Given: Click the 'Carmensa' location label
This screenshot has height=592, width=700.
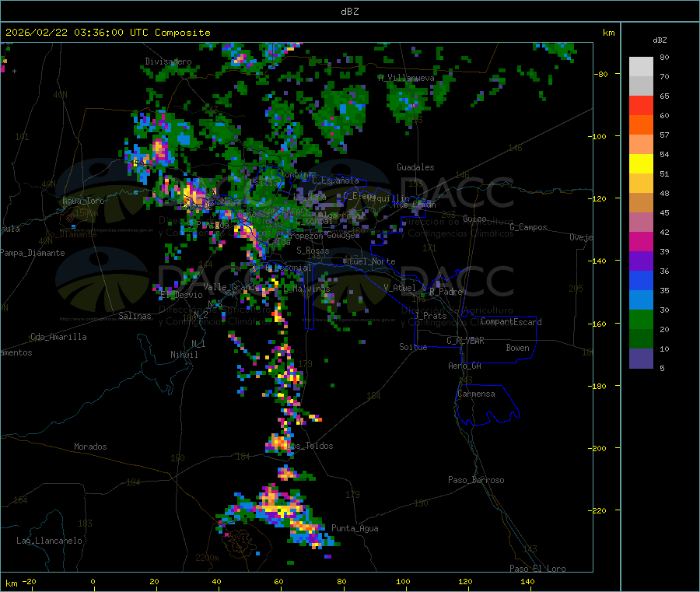Looking at the screenshot, I should (x=476, y=394).
